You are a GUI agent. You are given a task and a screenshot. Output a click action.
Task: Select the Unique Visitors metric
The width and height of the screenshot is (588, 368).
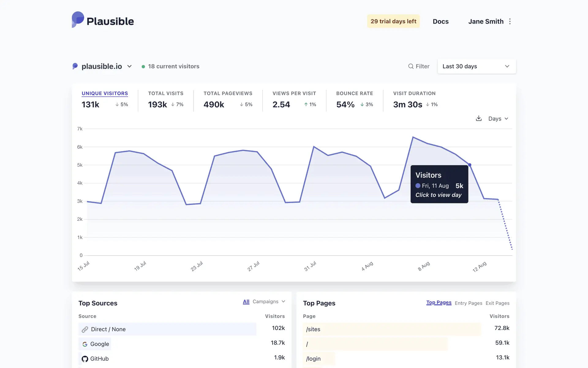pyautogui.click(x=105, y=93)
